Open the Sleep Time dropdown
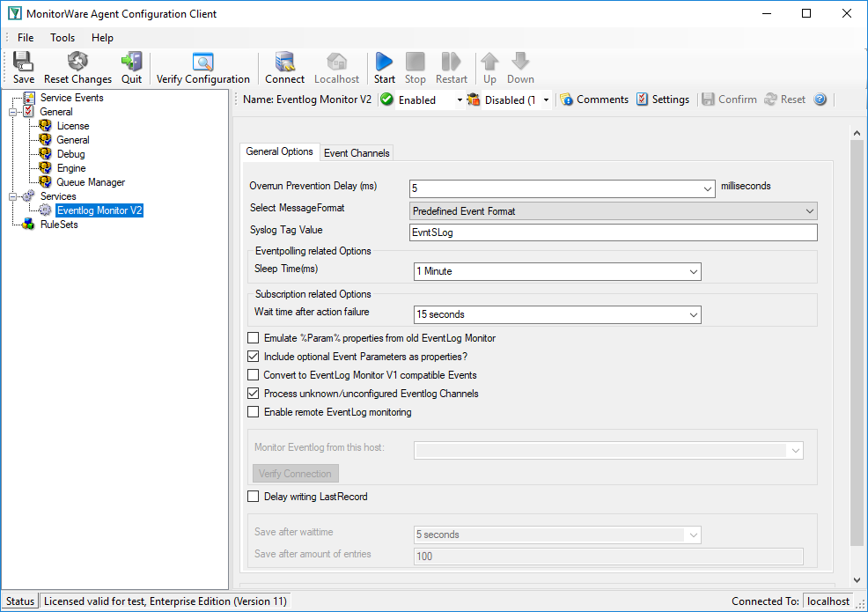Screen dimensions: 868x612 pos(557,271)
